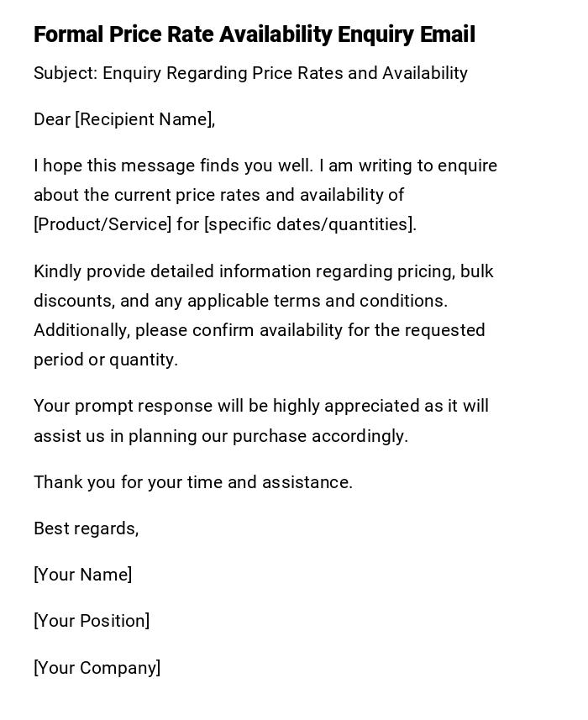588x720 pixels.
Task: Click the title 'Formal Price Rate Availability Enquiry Email'
Action: click(255, 34)
